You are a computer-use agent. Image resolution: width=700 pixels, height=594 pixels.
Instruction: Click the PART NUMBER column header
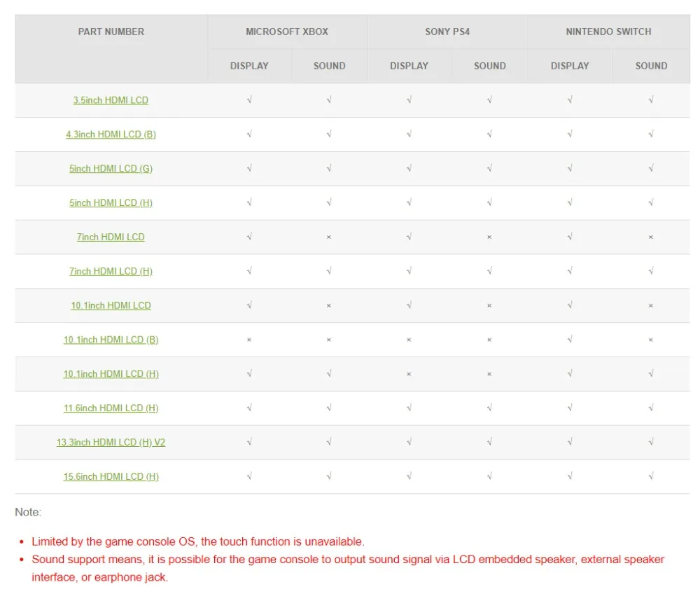(x=111, y=32)
